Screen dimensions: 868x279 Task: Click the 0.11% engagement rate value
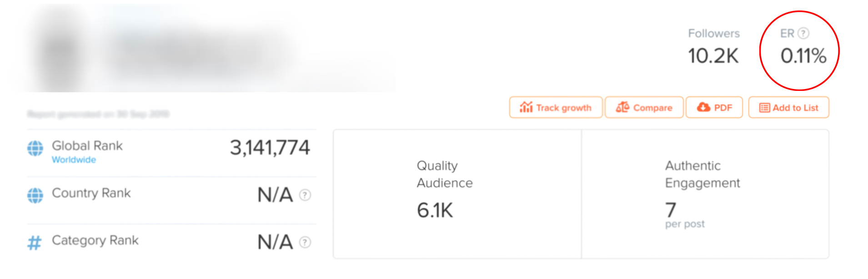tap(803, 56)
